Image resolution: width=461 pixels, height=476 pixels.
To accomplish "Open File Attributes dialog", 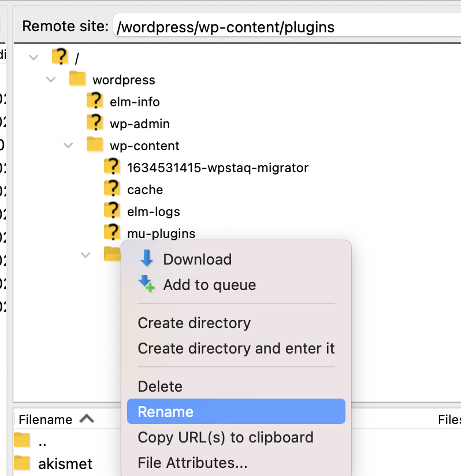I will (192, 462).
